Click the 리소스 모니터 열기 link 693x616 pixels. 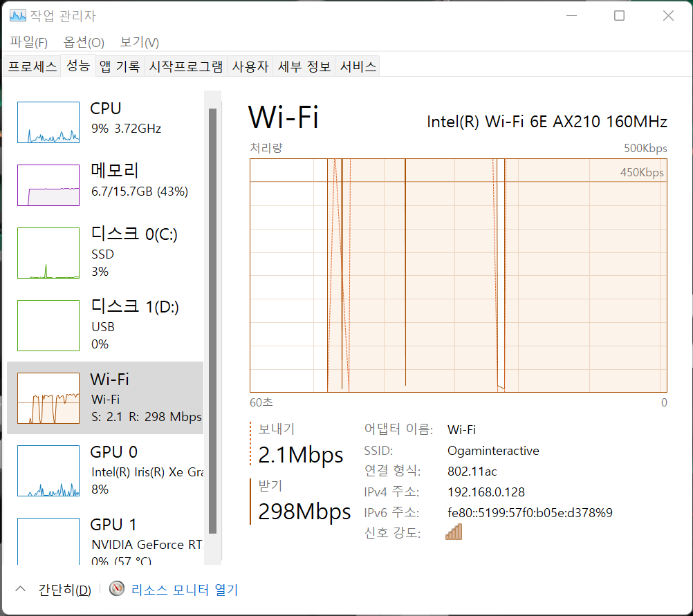pyautogui.click(x=184, y=590)
